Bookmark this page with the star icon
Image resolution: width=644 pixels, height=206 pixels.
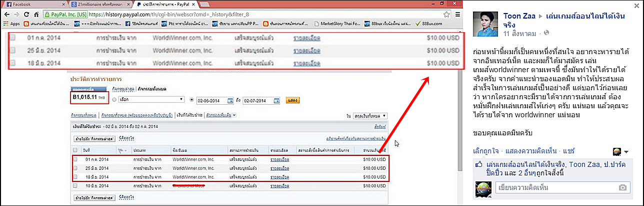(445, 14)
